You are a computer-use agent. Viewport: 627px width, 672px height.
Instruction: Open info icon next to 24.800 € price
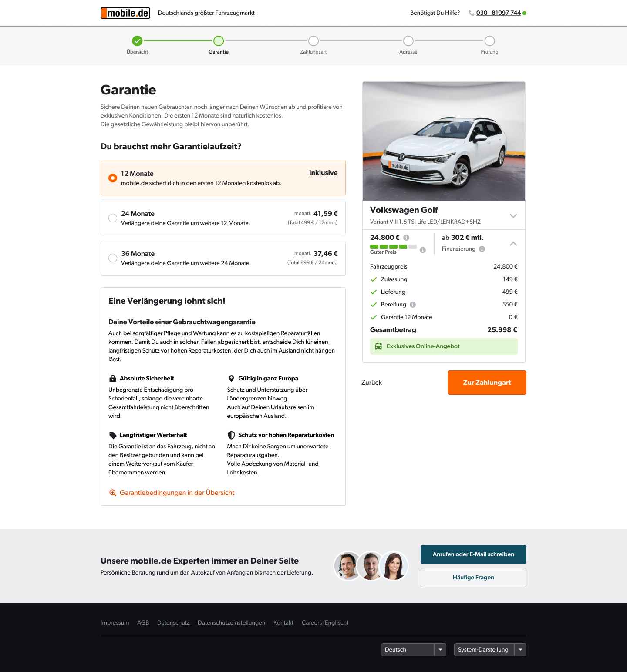[406, 238]
